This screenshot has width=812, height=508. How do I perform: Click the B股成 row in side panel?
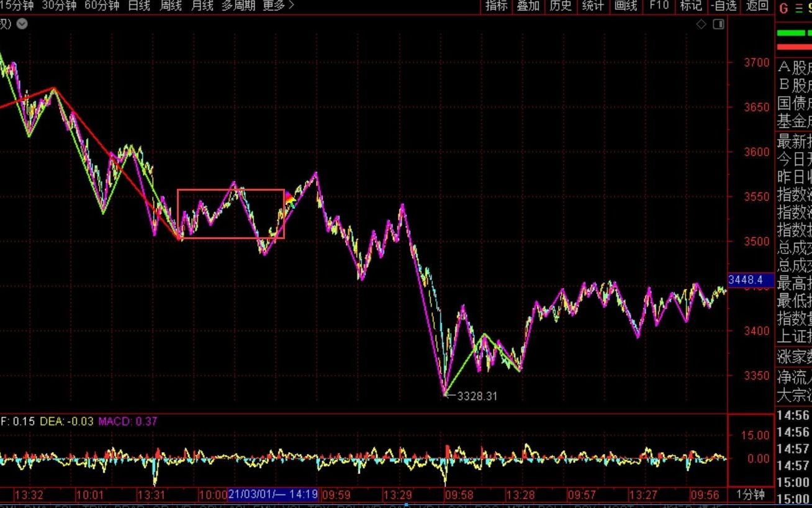coord(794,85)
